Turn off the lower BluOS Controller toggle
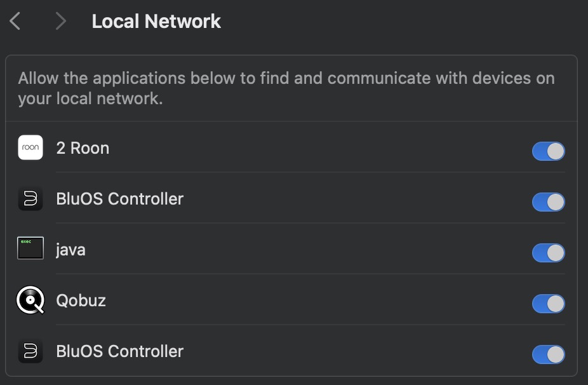The image size is (588, 385). click(x=548, y=355)
